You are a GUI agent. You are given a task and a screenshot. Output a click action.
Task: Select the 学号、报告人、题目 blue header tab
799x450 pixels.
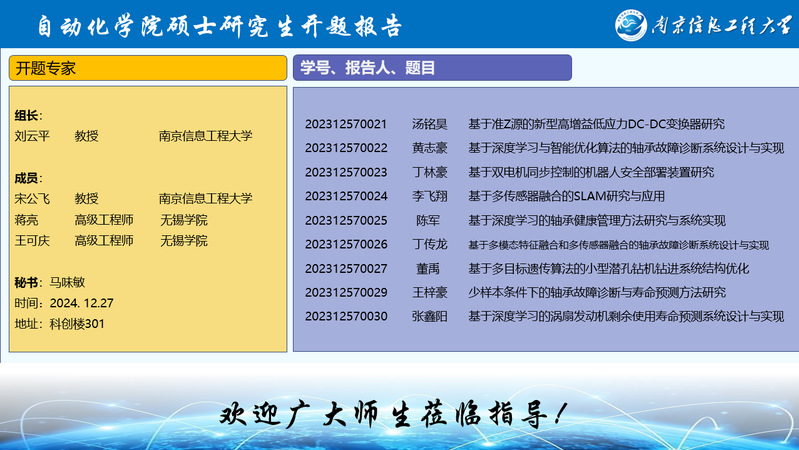pos(432,68)
